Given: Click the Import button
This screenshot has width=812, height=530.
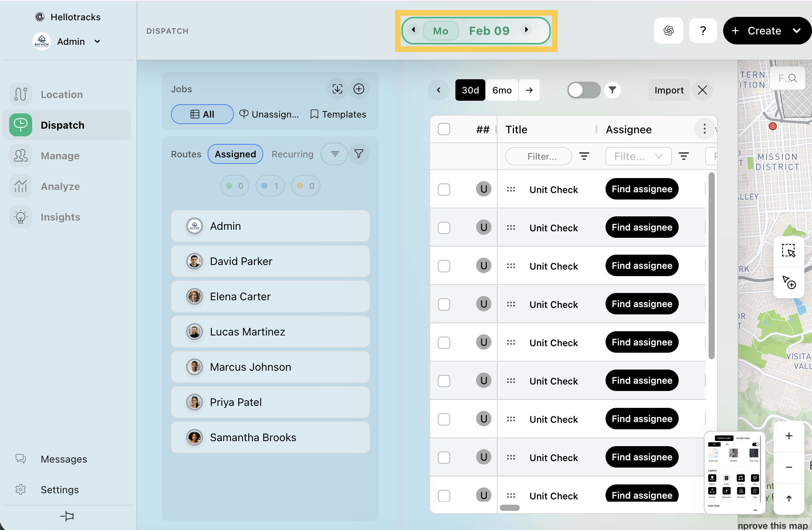Looking at the screenshot, I should [x=669, y=90].
